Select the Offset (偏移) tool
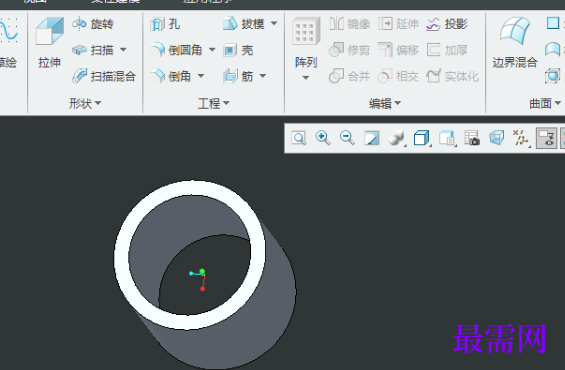Viewport: 565px width, 370px height. tap(398, 50)
